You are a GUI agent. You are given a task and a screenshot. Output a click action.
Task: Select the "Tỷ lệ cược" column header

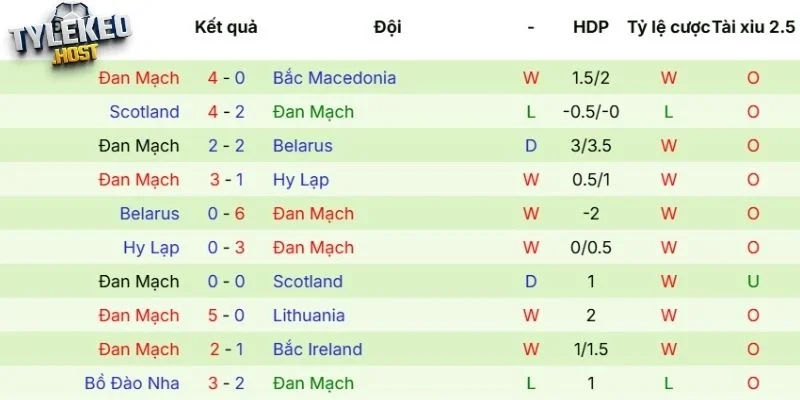point(668,27)
